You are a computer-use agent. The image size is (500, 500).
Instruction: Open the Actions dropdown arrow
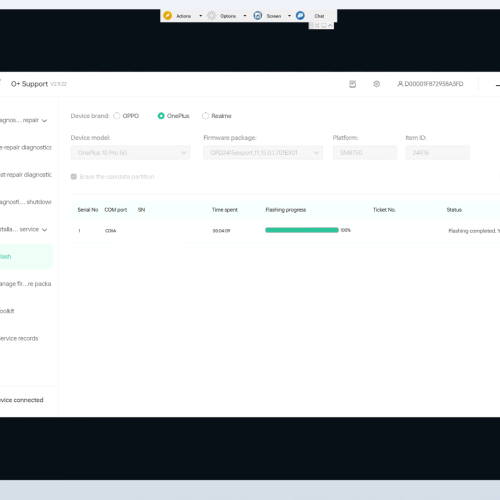tap(200, 16)
